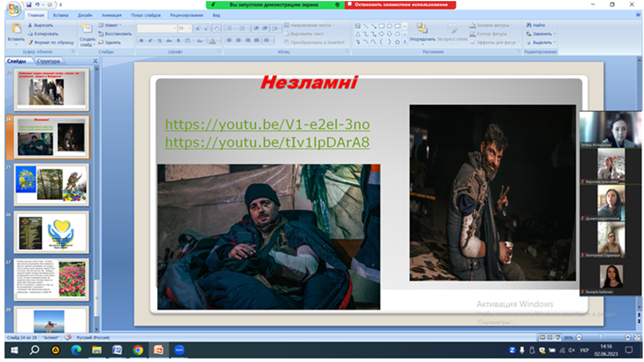Select slide 25 thumbnail in the panel
Viewport: 644px width, 362px height.
(52, 184)
